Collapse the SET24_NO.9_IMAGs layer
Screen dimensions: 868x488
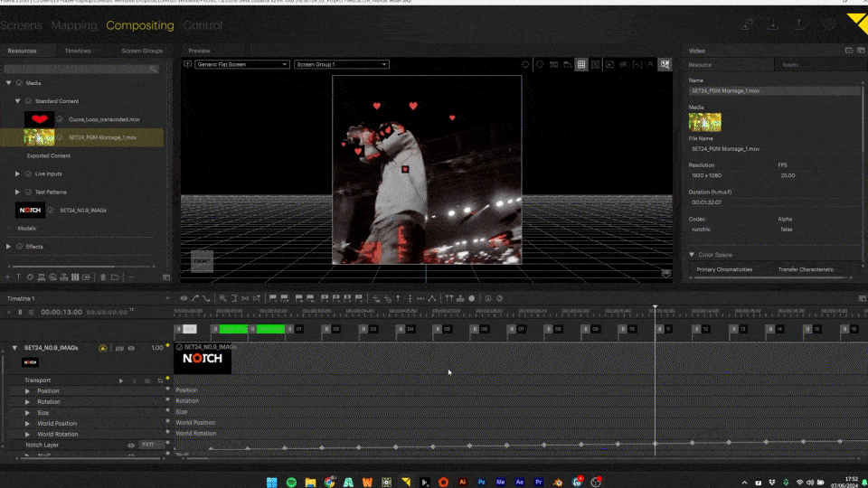coord(14,348)
